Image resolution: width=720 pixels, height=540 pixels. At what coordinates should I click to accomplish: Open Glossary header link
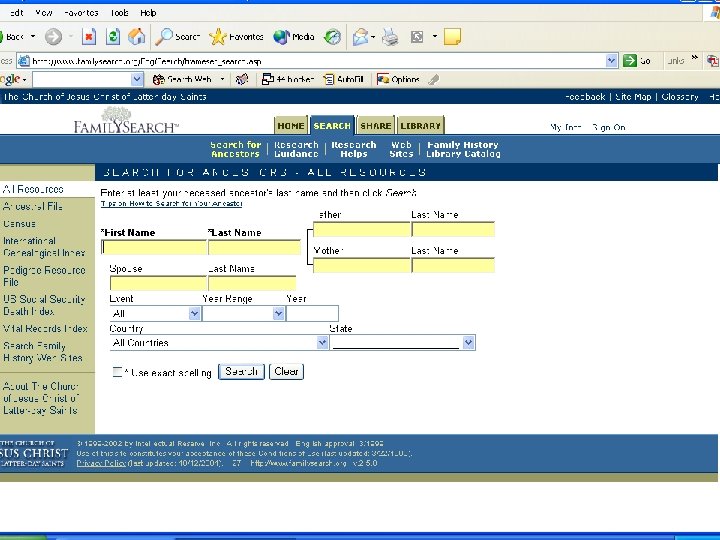(680, 97)
